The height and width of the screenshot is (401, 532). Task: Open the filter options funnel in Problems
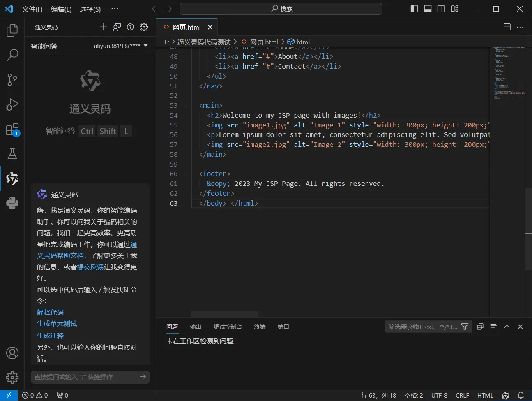pyautogui.click(x=465, y=327)
